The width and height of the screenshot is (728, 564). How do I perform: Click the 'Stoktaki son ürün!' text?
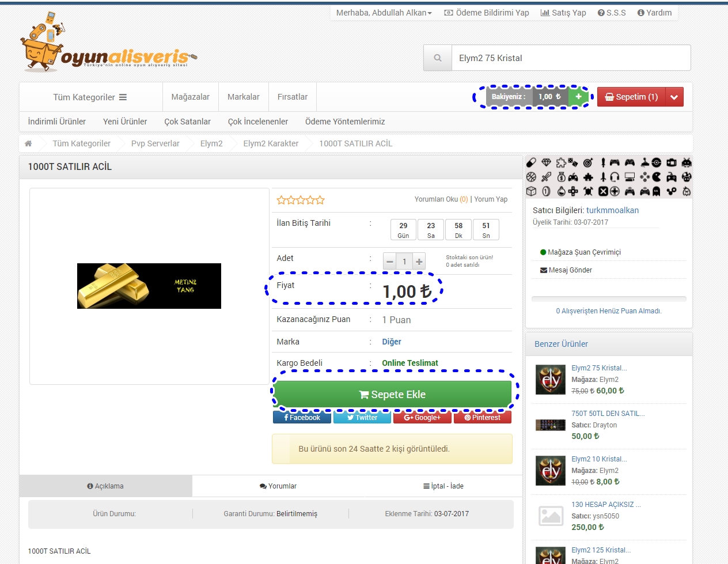pyautogui.click(x=469, y=258)
